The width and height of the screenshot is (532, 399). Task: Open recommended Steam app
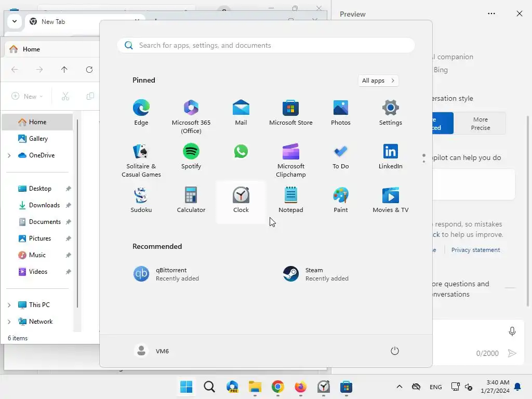click(x=316, y=274)
